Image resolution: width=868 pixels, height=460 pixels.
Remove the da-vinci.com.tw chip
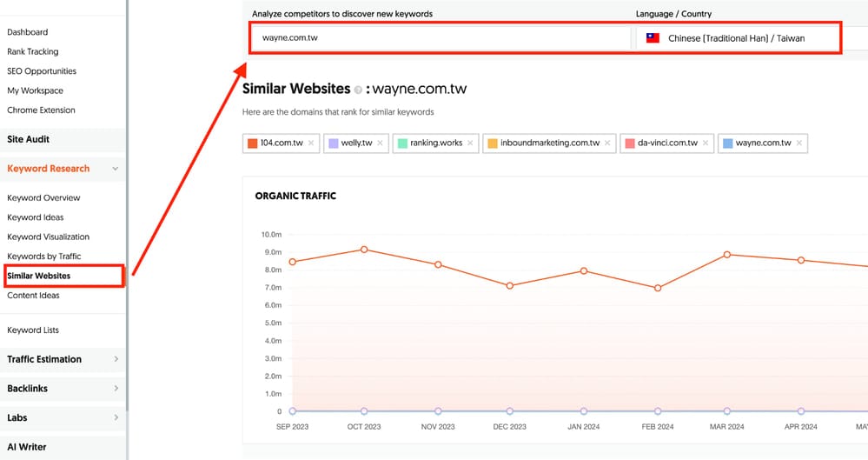coord(706,143)
